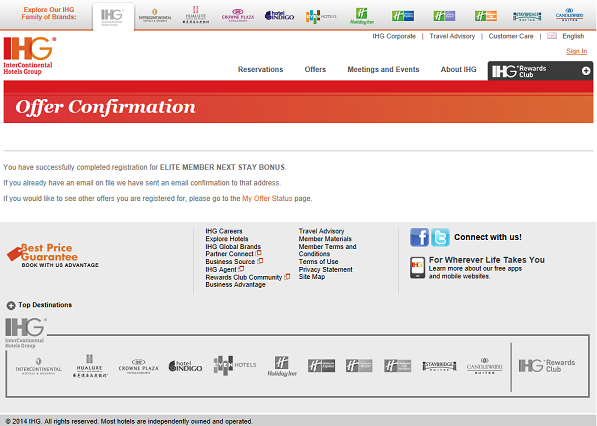The image size is (597, 426).
Task: Open Hotel Indigo logo in top brand bar
Action: coord(279,16)
